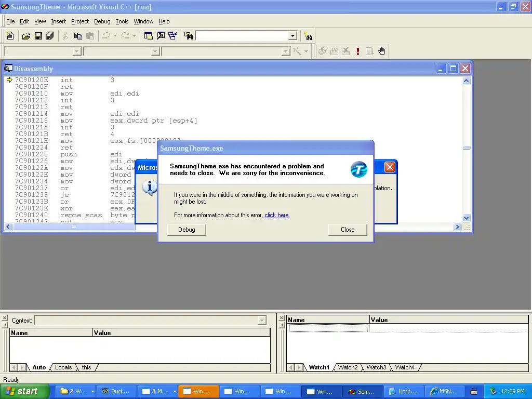The width and height of the screenshot is (532, 399).
Task: Click the Search help binoculars icon
Action: pyautogui.click(x=309, y=36)
